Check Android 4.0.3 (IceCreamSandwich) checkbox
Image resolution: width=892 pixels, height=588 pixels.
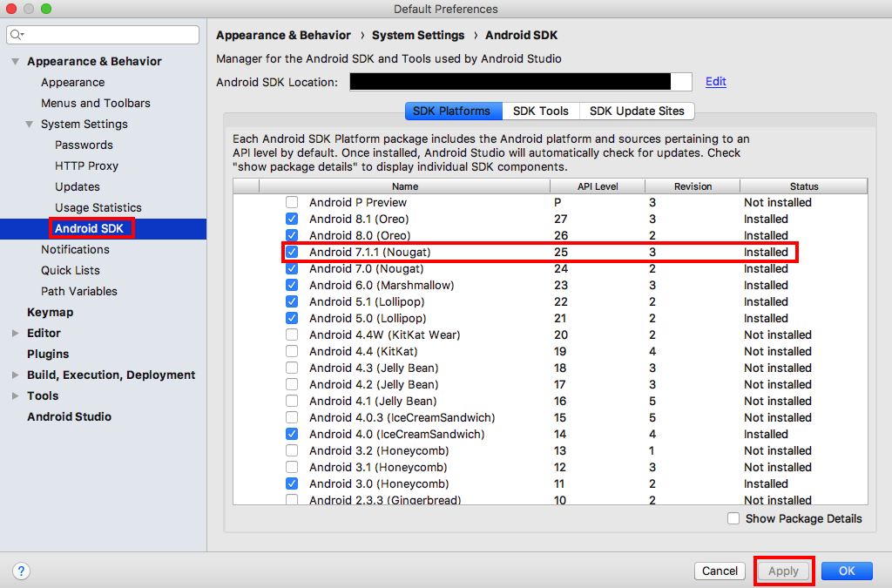(x=292, y=417)
